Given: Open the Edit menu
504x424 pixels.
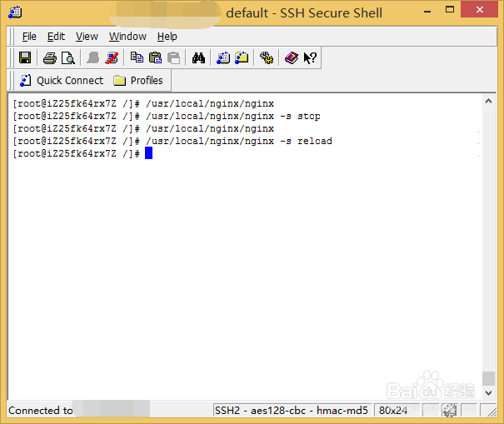Looking at the screenshot, I should click(56, 37).
